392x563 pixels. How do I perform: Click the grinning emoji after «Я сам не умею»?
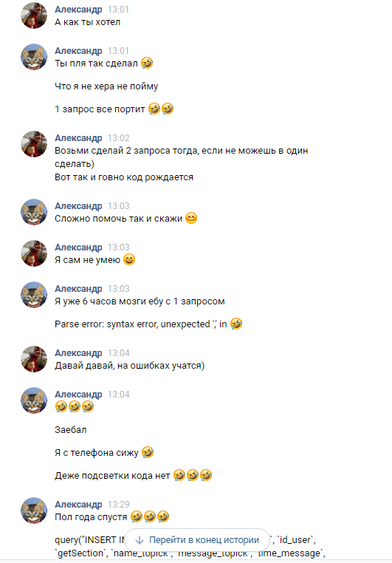pyautogui.click(x=129, y=259)
